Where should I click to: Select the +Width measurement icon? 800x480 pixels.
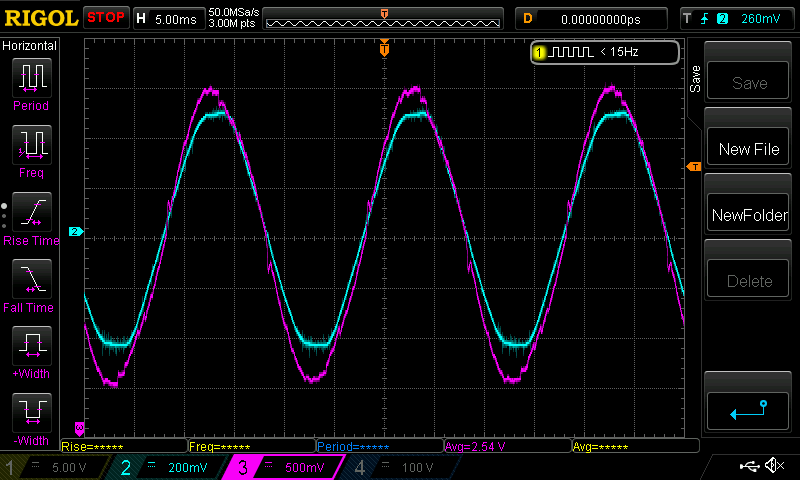pyautogui.click(x=31, y=346)
